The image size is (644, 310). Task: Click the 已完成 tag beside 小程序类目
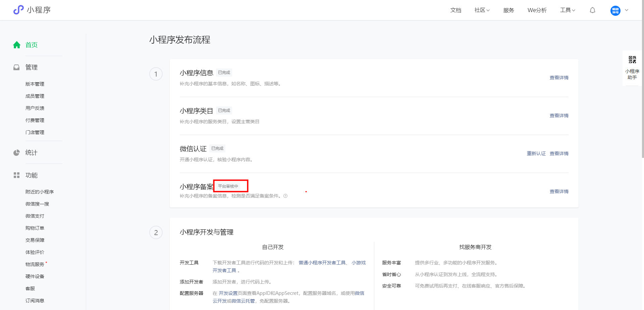224,110
